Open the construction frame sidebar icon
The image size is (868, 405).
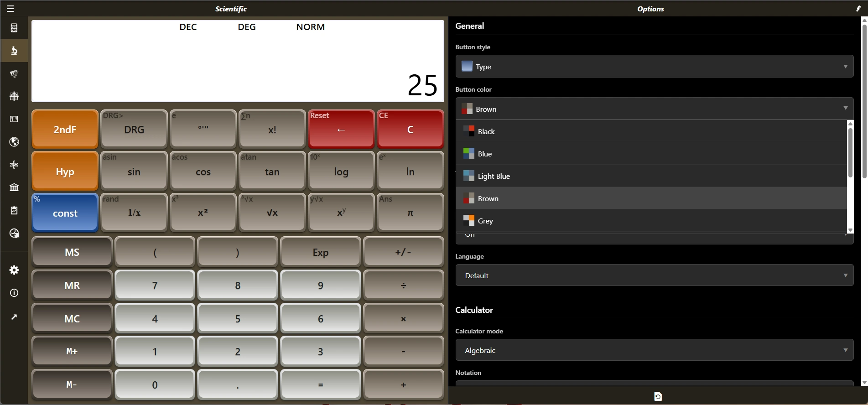point(14,96)
